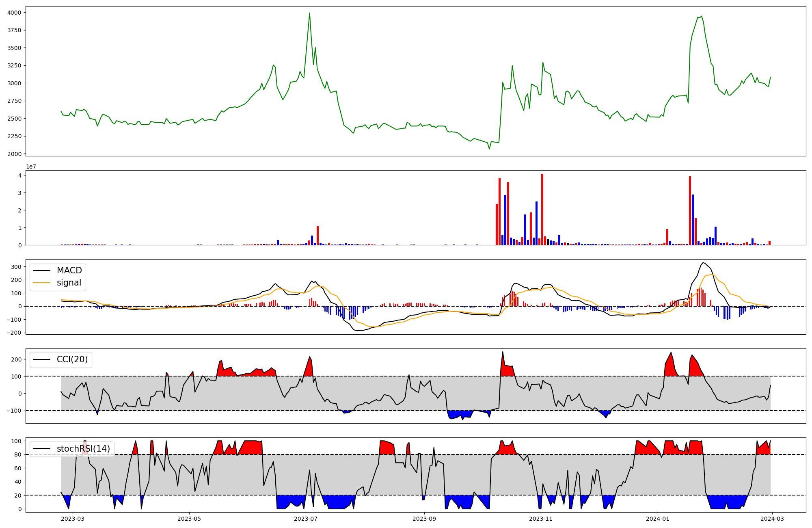Click the MACD legend label
812x528 pixels.
click(x=69, y=270)
